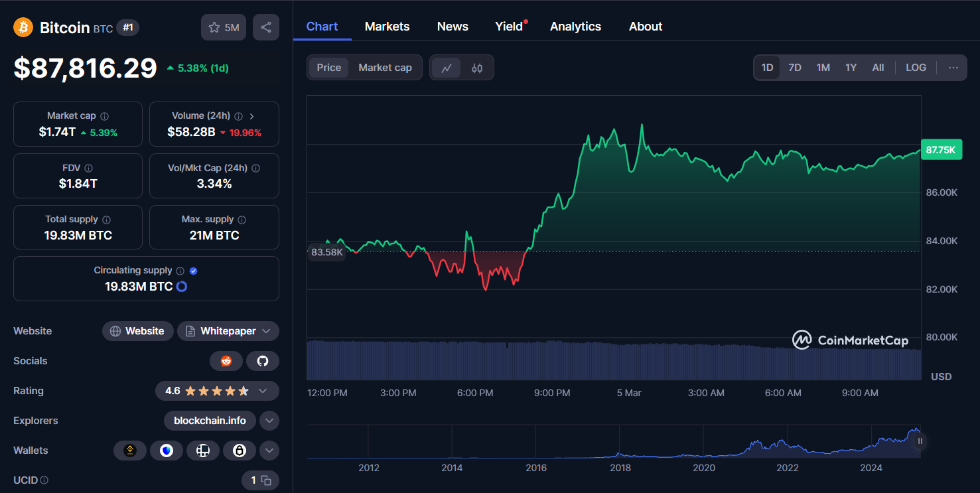980x493 pixels.
Task: Select the 7D timeframe
Action: pos(794,67)
